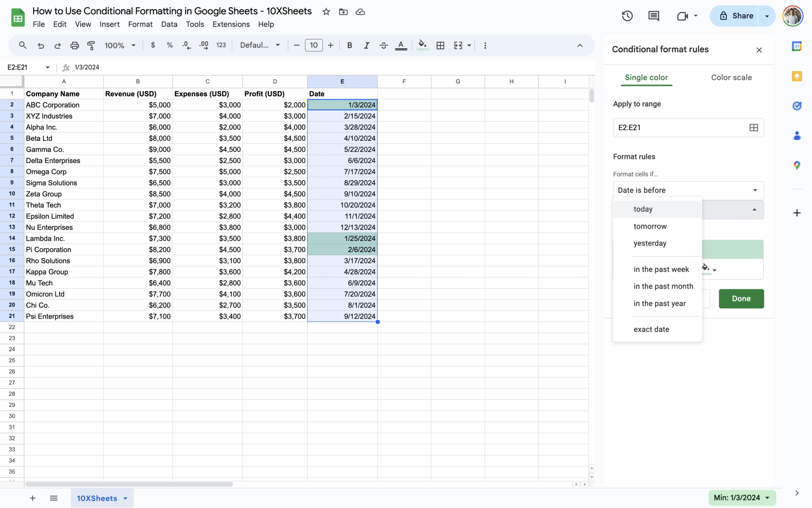The image size is (812, 508).
Task: Switch to the Color scale tab
Action: click(x=731, y=77)
